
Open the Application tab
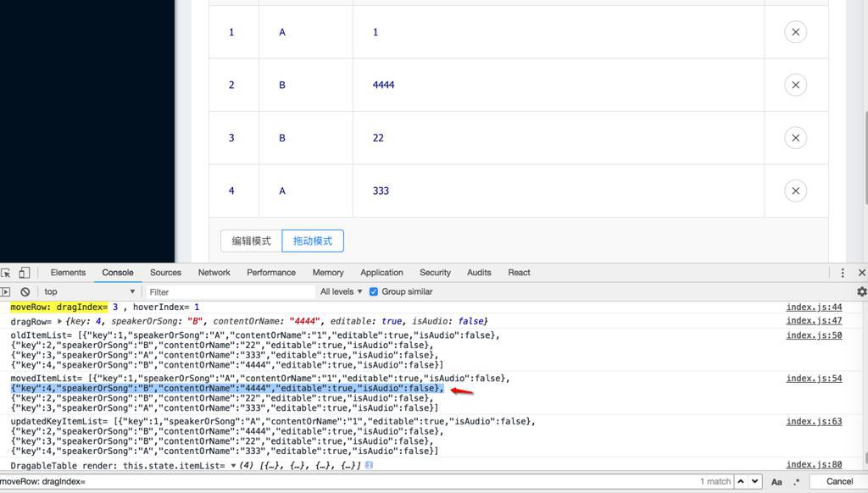tap(381, 273)
